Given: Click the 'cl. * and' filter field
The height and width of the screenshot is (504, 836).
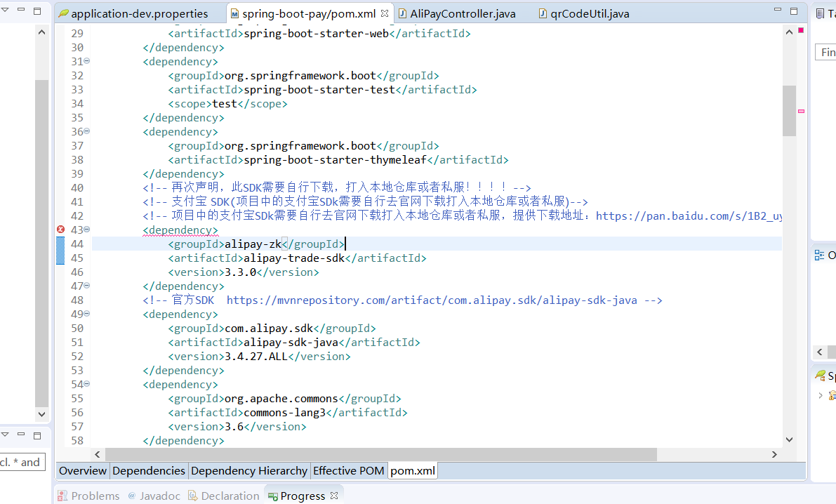Looking at the screenshot, I should click(x=23, y=462).
